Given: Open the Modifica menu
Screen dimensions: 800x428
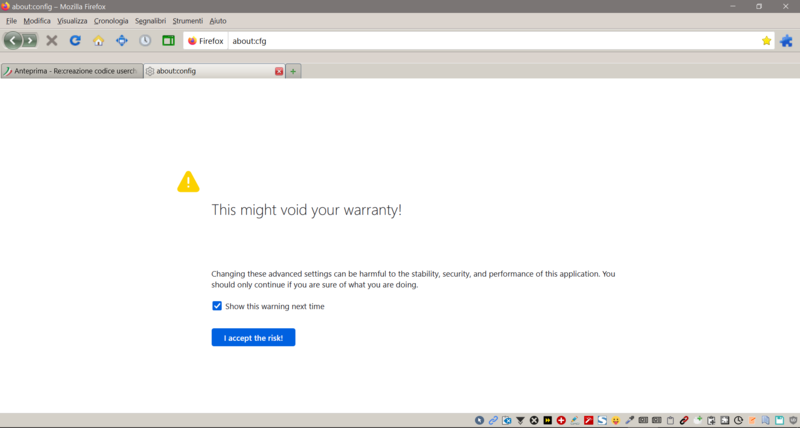Looking at the screenshot, I should [x=37, y=21].
